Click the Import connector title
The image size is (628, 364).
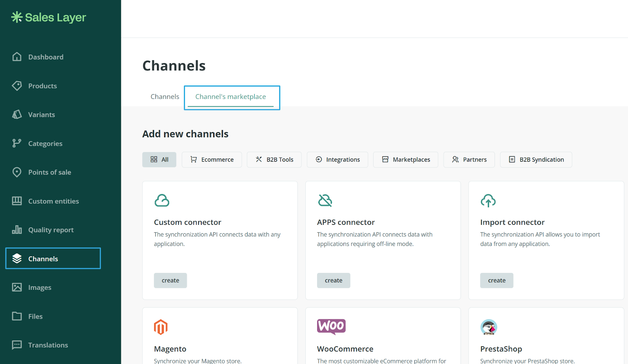[512, 222]
